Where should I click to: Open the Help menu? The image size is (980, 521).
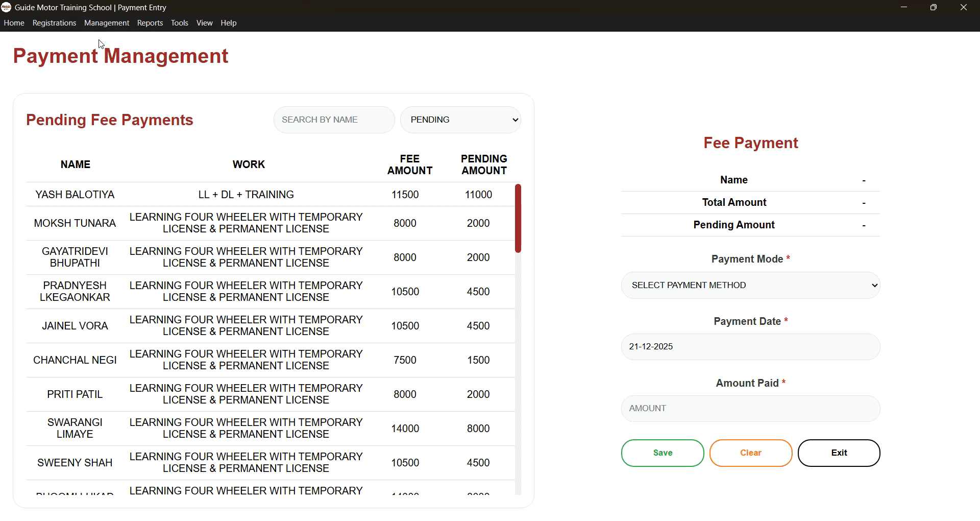pyautogui.click(x=228, y=22)
